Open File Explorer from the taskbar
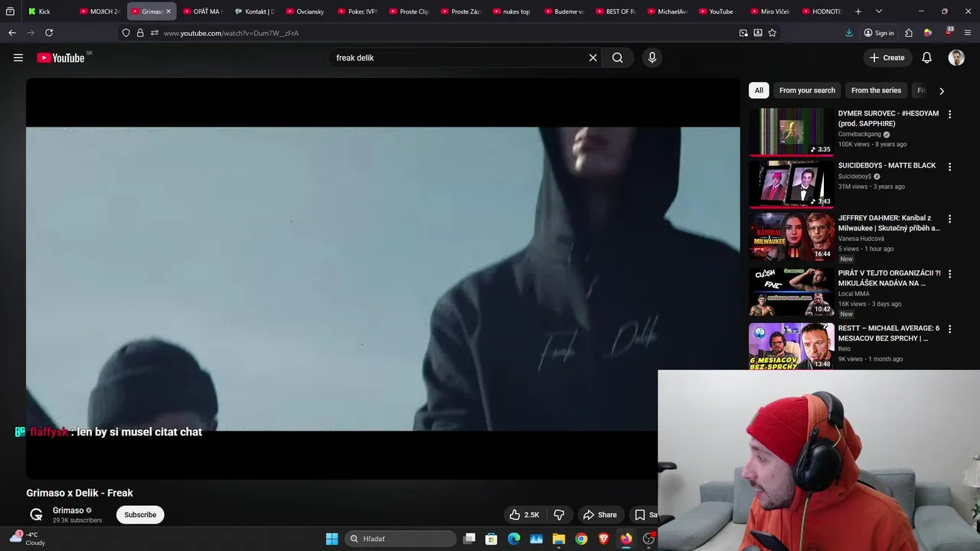The height and width of the screenshot is (551, 980). point(559,539)
